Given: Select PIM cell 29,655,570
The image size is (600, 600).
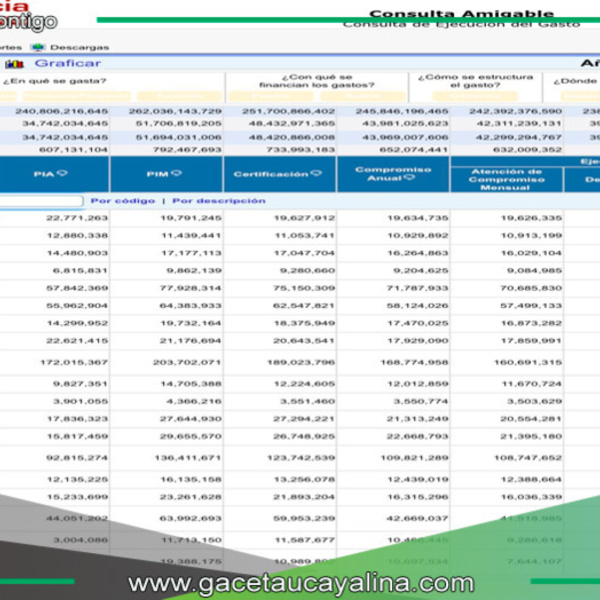Looking at the screenshot, I should (x=191, y=437).
